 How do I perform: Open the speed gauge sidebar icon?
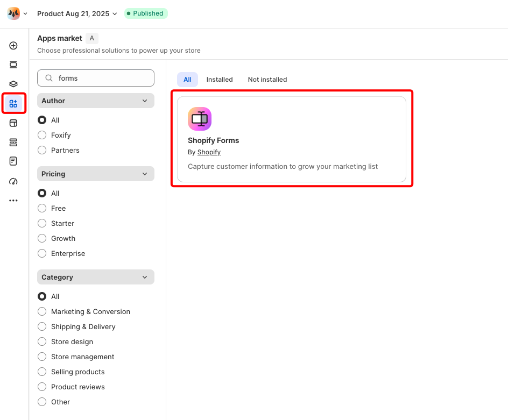[13, 181]
